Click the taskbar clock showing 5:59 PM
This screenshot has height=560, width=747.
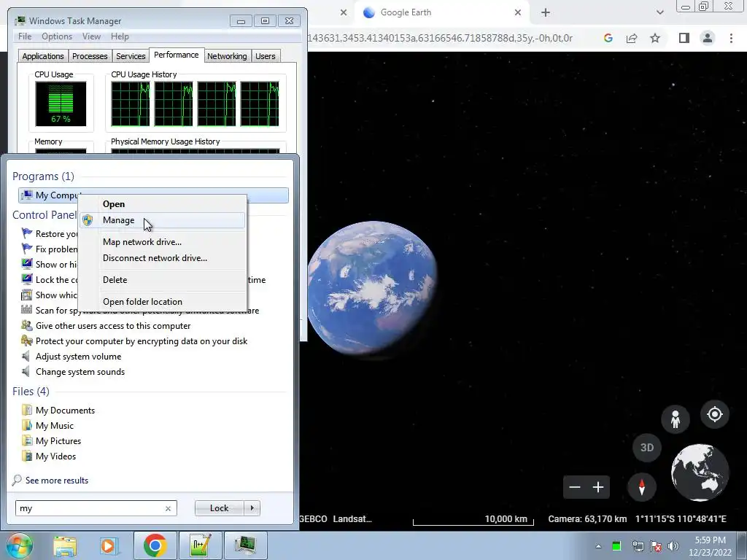click(710, 546)
